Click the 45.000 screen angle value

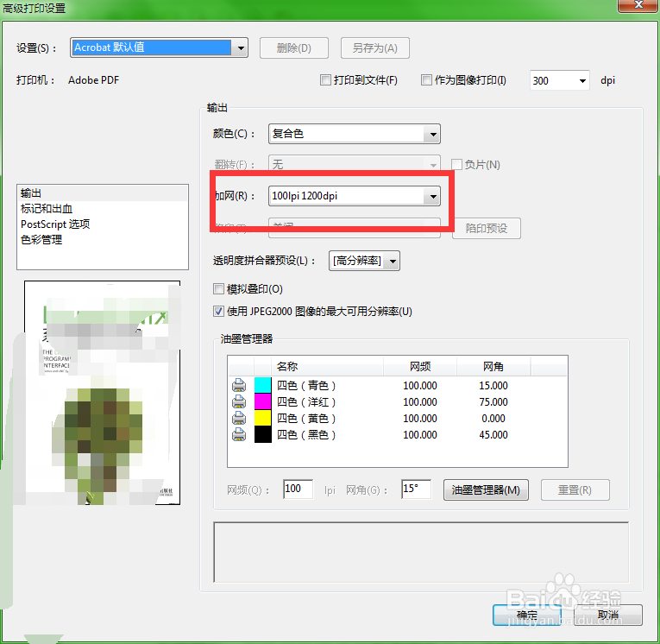[x=493, y=435]
